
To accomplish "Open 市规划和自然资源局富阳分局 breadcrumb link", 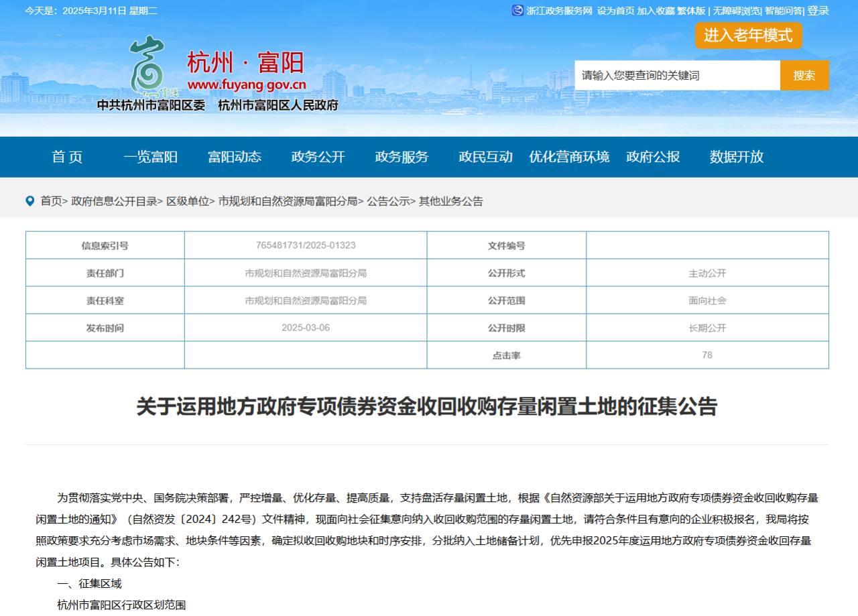I will click(x=288, y=201).
